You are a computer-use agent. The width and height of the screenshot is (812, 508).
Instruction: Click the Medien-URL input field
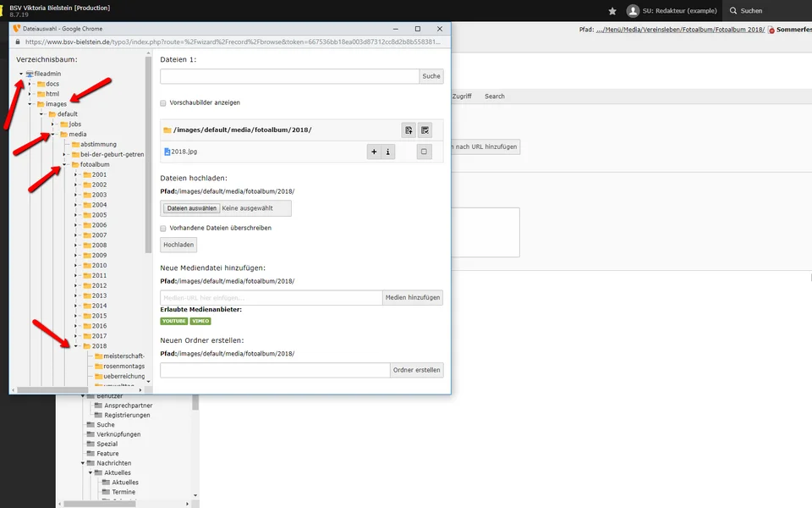pyautogui.click(x=271, y=298)
